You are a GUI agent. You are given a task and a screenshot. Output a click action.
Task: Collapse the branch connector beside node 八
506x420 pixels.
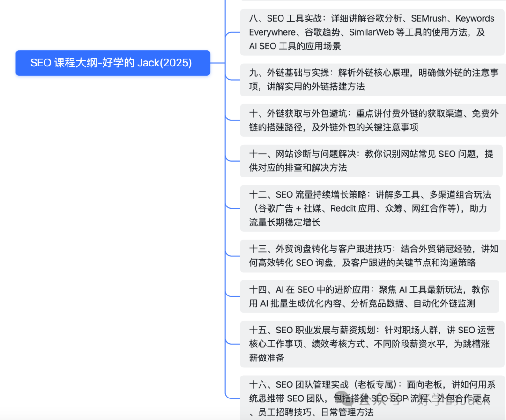pos(233,32)
